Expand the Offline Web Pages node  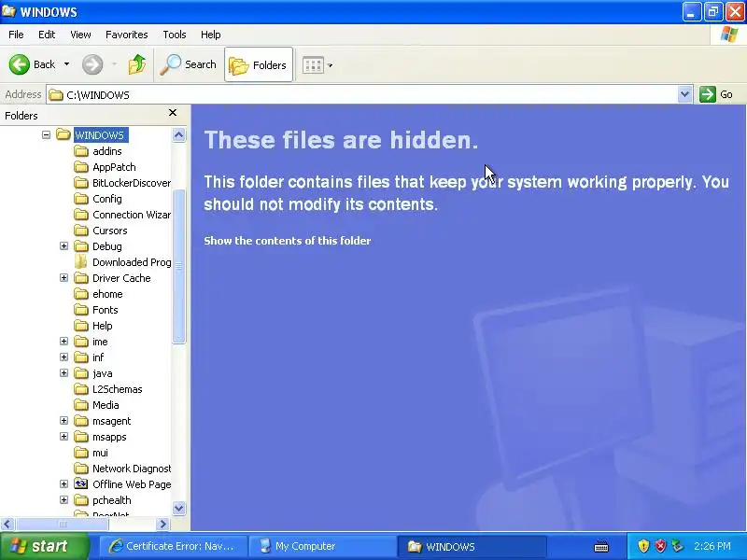[63, 483]
